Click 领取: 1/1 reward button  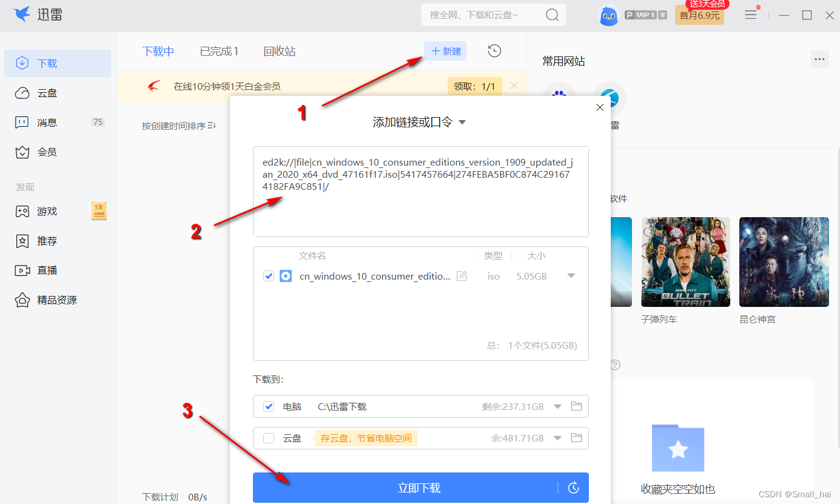tap(475, 86)
